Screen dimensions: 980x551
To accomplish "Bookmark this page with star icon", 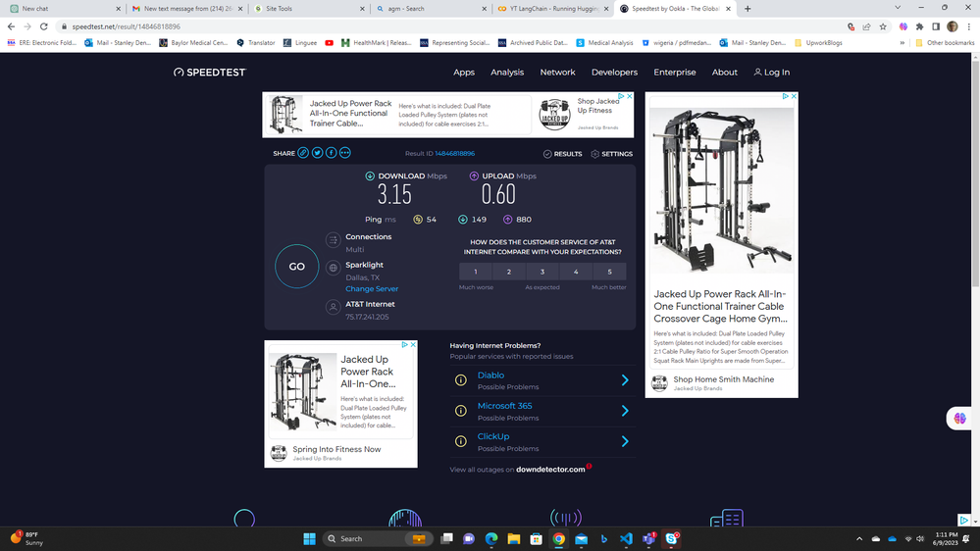I will pyautogui.click(x=883, y=26).
